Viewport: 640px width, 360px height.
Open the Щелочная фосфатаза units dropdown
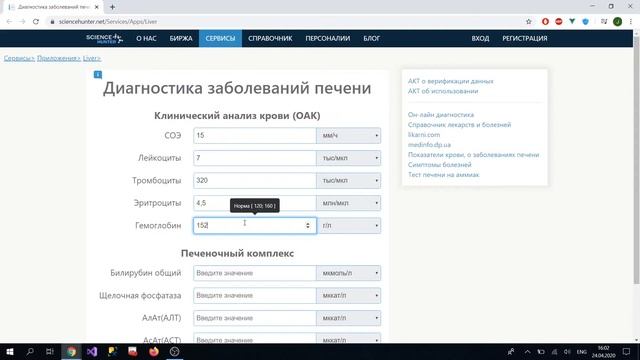click(348, 296)
